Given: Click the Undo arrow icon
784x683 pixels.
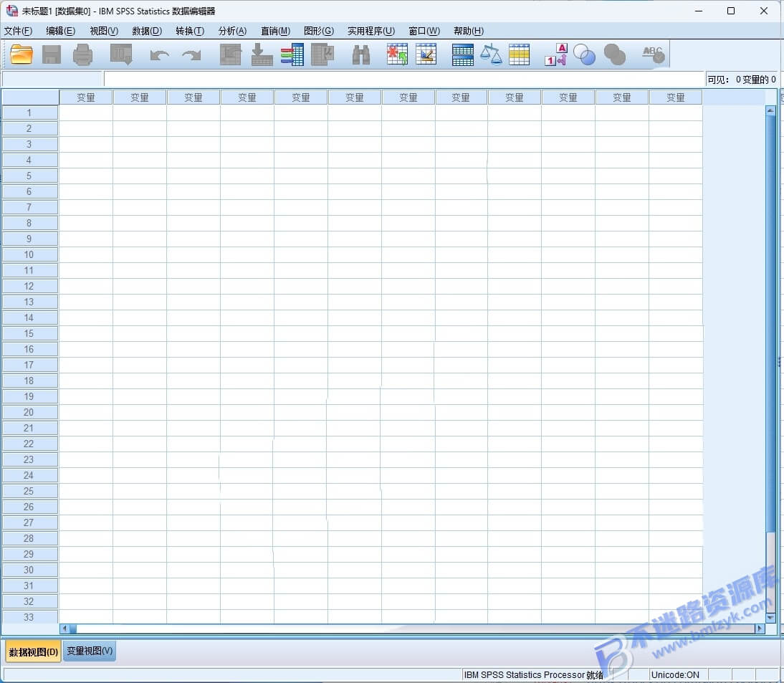Looking at the screenshot, I should click(x=160, y=55).
